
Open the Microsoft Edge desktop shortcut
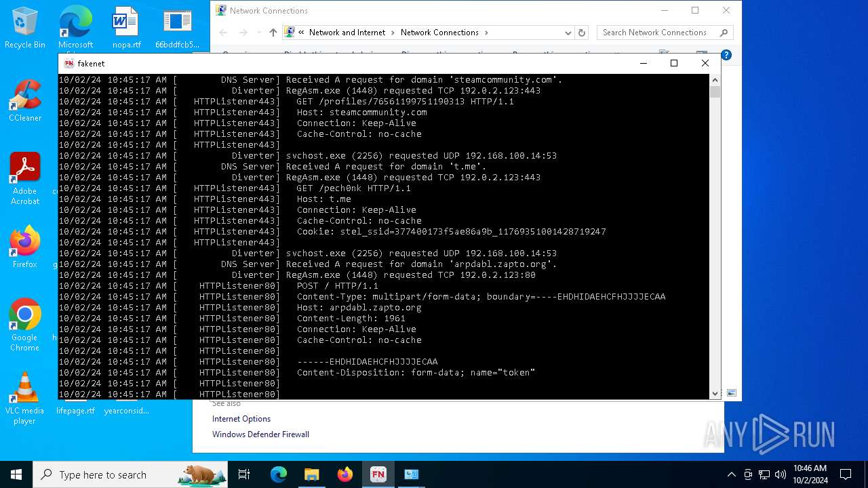coord(75,28)
